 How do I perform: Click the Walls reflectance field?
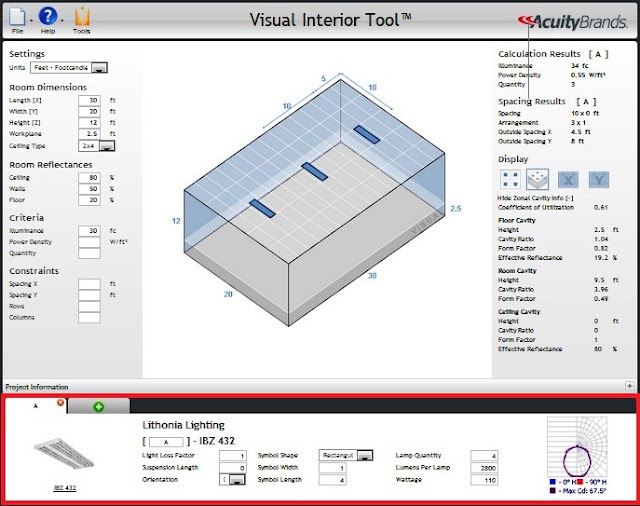[89, 189]
